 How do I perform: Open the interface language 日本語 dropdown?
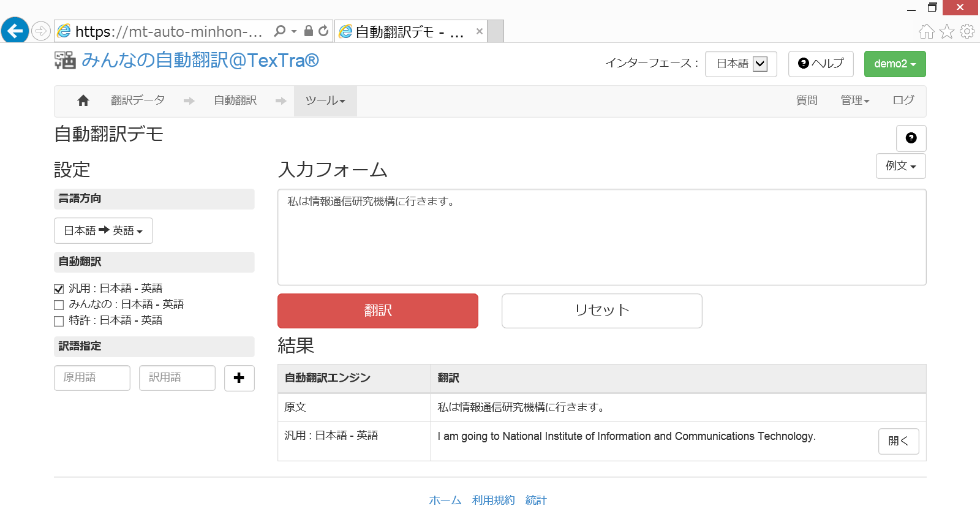tap(741, 64)
